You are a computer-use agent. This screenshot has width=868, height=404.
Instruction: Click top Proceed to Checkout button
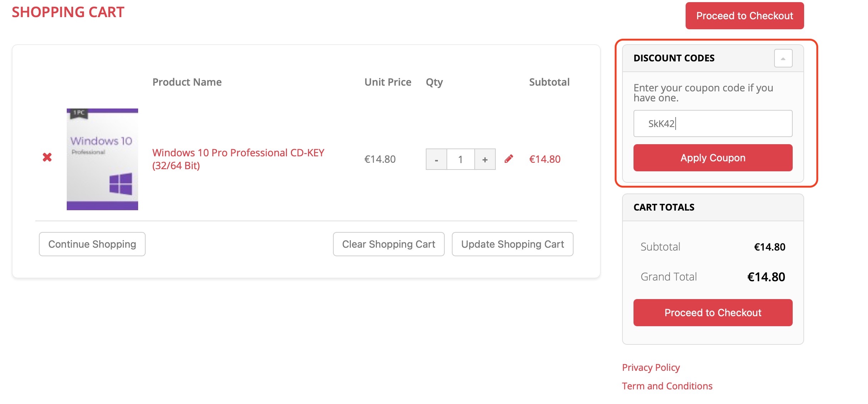click(x=744, y=16)
